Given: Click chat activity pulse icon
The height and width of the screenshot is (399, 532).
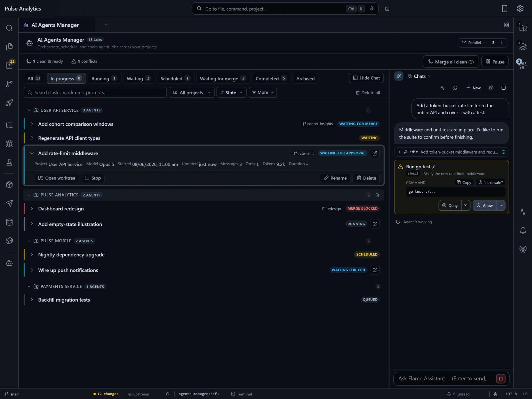Looking at the screenshot, I should pos(443,88).
